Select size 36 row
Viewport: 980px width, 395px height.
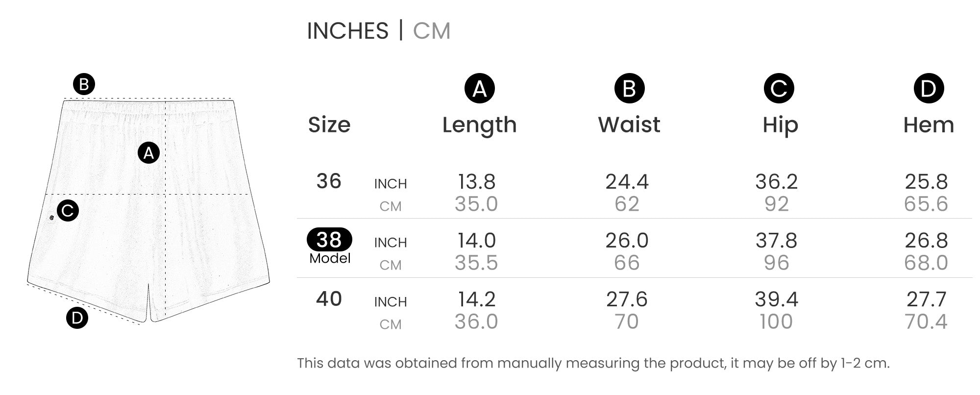(x=329, y=181)
